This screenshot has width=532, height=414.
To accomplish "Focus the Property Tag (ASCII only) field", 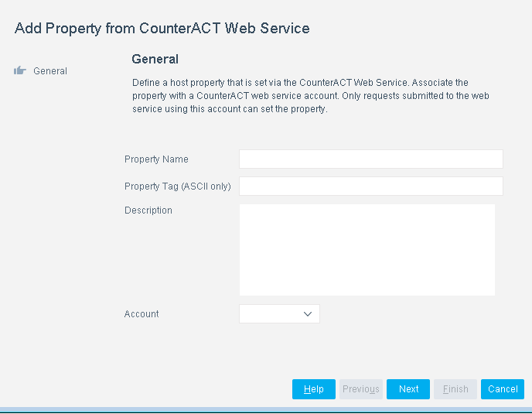I will 370,186.
